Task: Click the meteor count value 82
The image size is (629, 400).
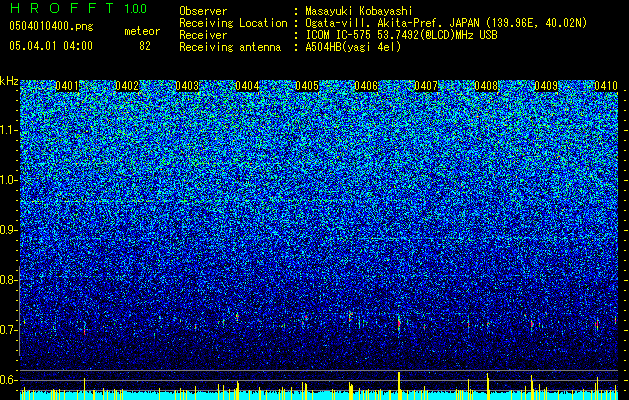Action: (x=145, y=46)
